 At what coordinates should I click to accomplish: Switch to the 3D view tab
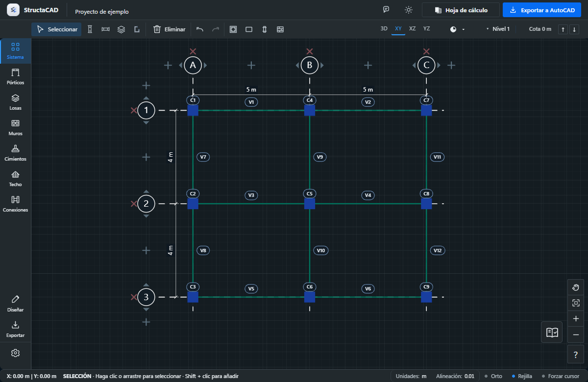pos(384,29)
